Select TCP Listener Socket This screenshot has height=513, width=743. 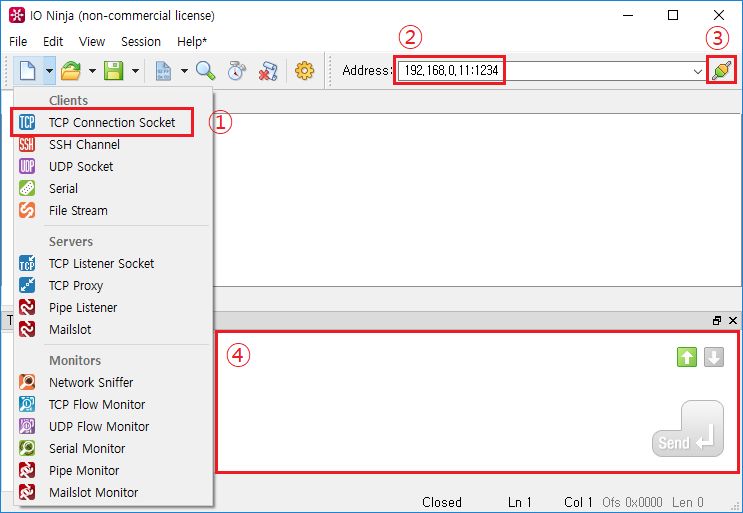pos(112,263)
